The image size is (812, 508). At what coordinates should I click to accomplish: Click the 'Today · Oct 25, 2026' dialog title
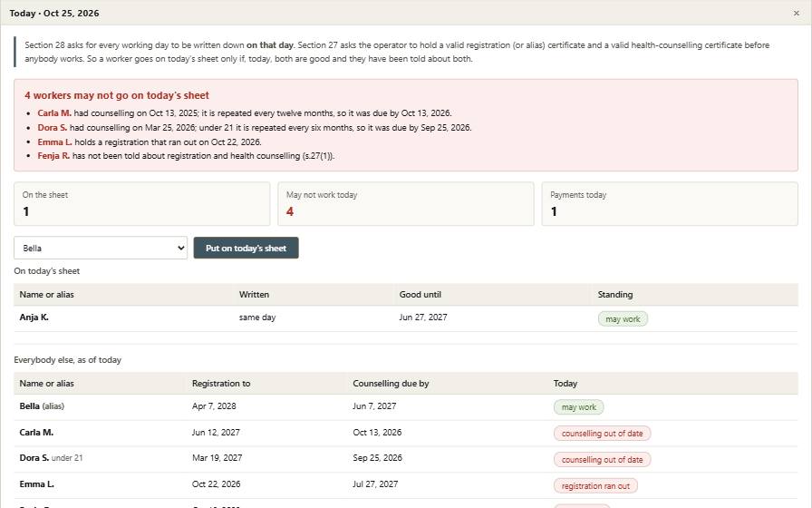coord(54,14)
